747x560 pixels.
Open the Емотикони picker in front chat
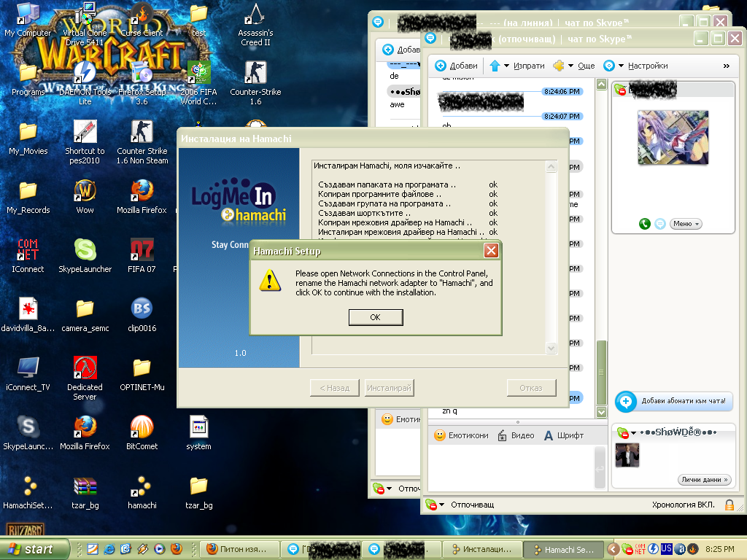pos(461,435)
